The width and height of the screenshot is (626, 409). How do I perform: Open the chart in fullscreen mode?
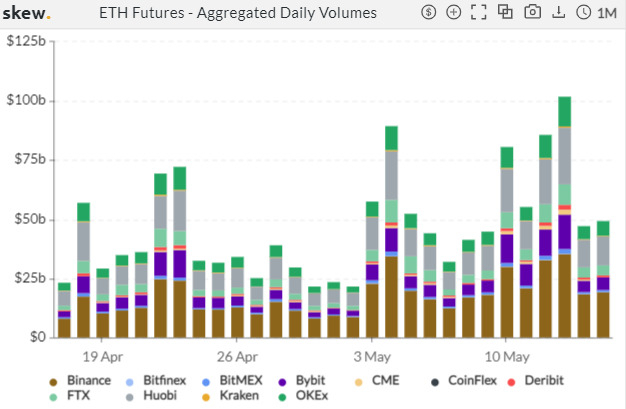tap(478, 12)
